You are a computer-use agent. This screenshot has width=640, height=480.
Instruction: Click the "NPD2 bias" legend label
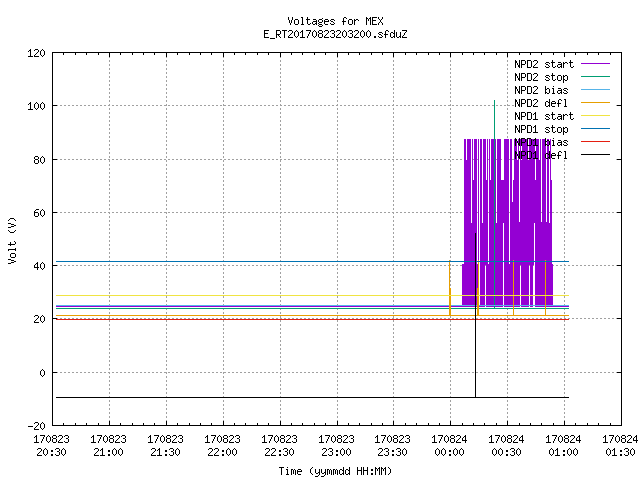click(541, 90)
